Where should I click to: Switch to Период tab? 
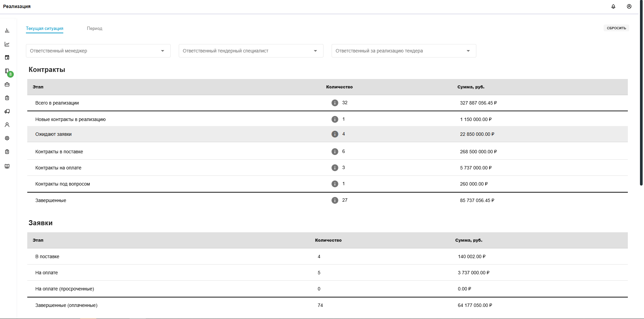click(95, 29)
